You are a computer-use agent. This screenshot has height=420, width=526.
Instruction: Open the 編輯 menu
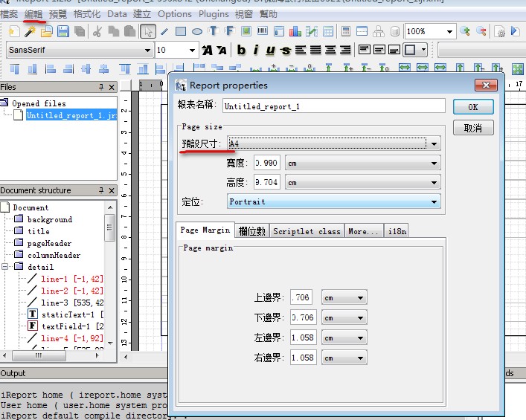pos(33,13)
